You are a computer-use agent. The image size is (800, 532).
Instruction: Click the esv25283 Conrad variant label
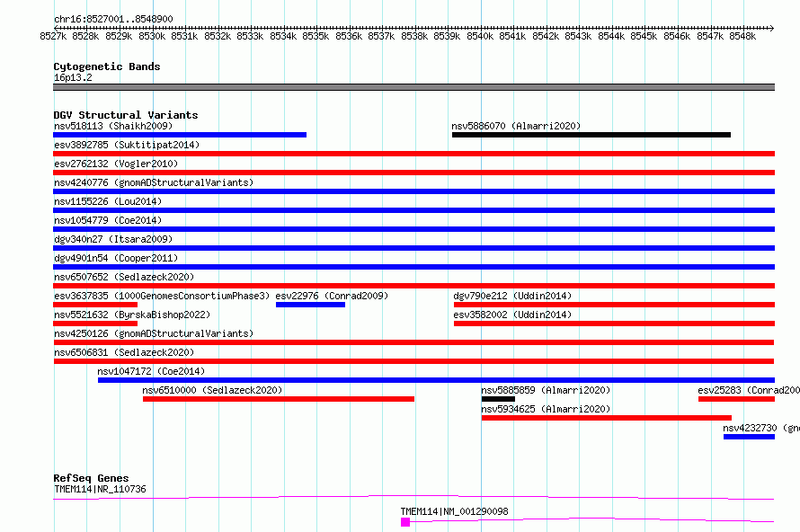tap(749, 390)
